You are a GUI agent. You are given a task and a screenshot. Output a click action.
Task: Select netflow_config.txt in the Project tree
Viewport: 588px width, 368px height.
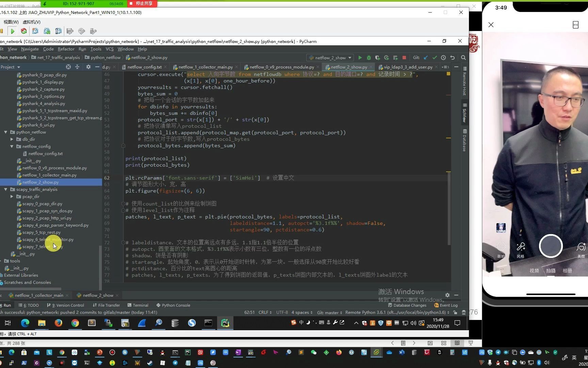pos(45,153)
